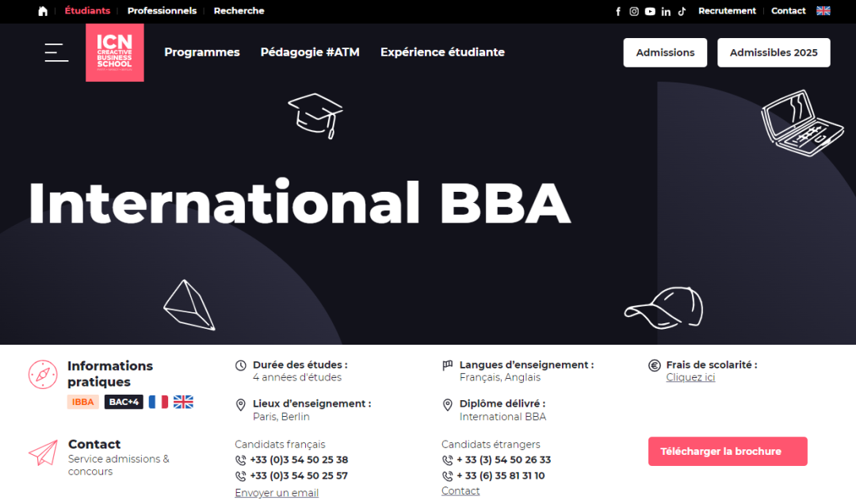
Task: Click phone number + 33 (3) 54 50 26 33
Action: 504,460
